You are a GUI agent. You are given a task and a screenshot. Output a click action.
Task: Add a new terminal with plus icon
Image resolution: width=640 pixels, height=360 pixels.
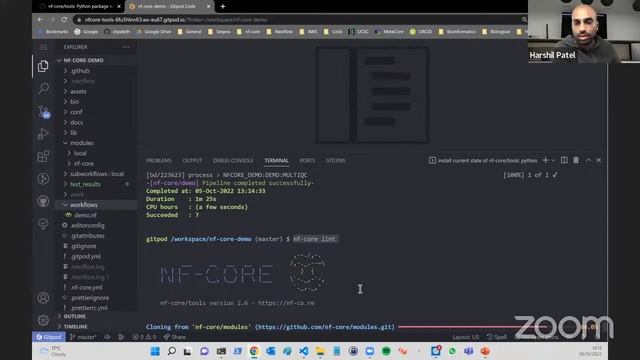(545, 160)
